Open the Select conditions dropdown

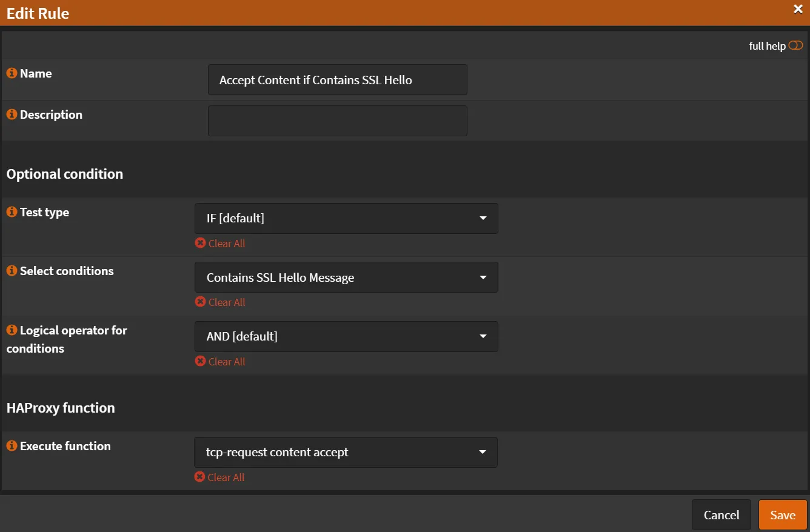tap(346, 277)
